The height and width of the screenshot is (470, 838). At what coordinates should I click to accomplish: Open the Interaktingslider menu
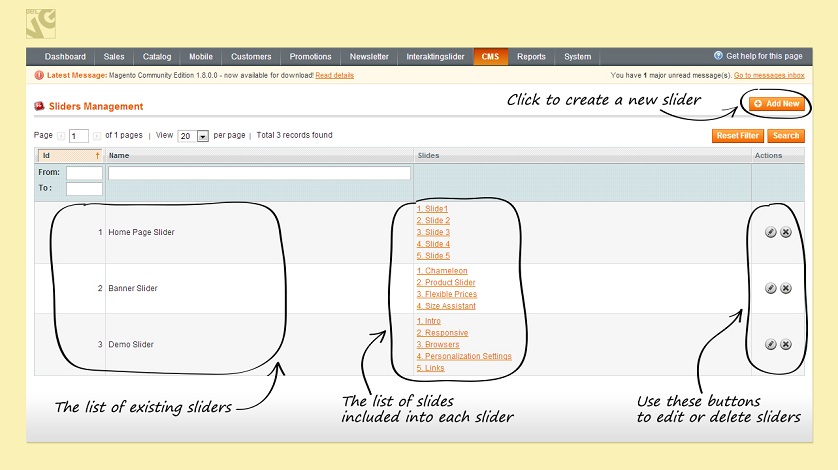(x=435, y=57)
